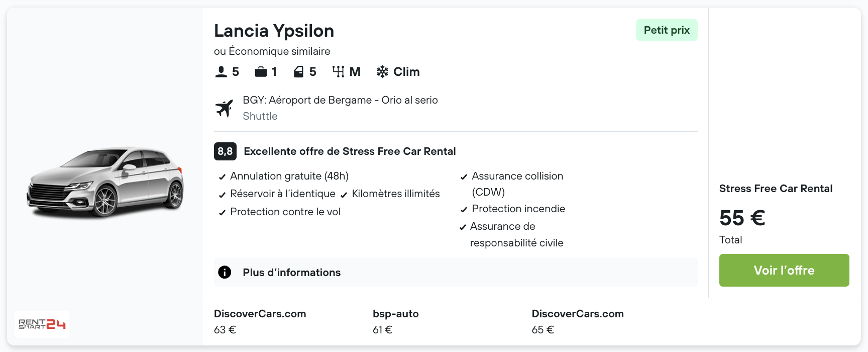Click the Annulation gratuite (48h) checkmark
The width and height of the screenshot is (868, 352).
(x=222, y=177)
